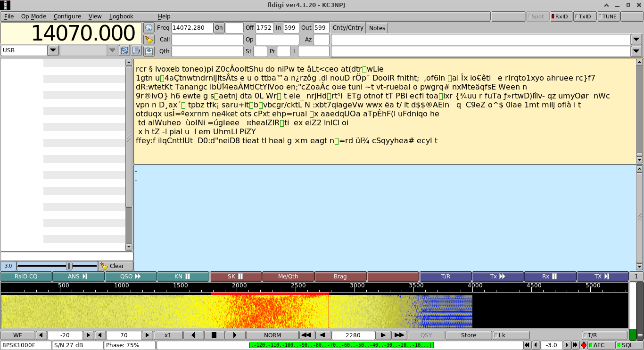This screenshot has width=644, height=350.
Task: Open the Configure menu
Action: point(67,16)
